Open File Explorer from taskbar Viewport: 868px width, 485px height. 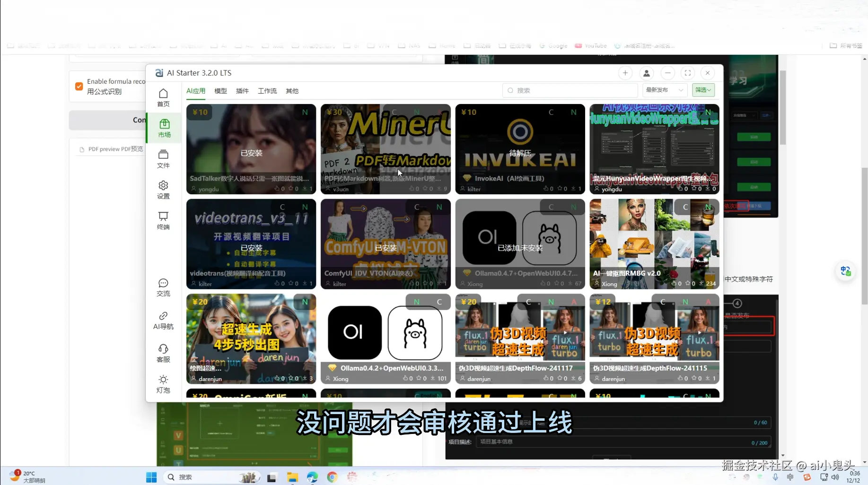[x=292, y=477]
